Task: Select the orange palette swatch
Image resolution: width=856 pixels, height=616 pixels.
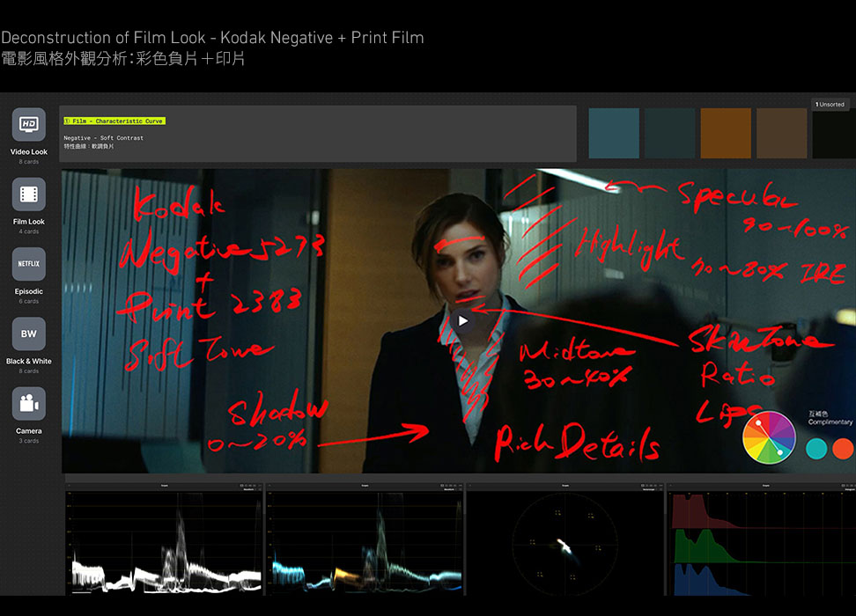Action: 726,133
